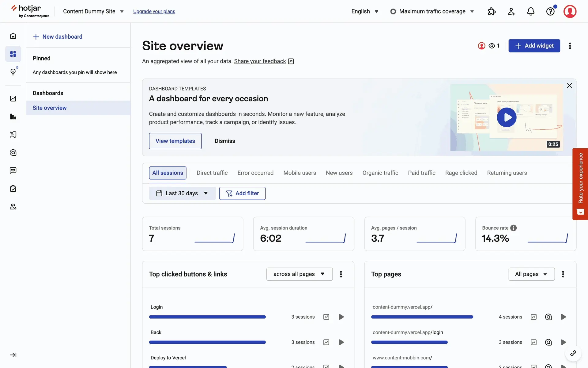Open the across all pages dropdown

299,274
